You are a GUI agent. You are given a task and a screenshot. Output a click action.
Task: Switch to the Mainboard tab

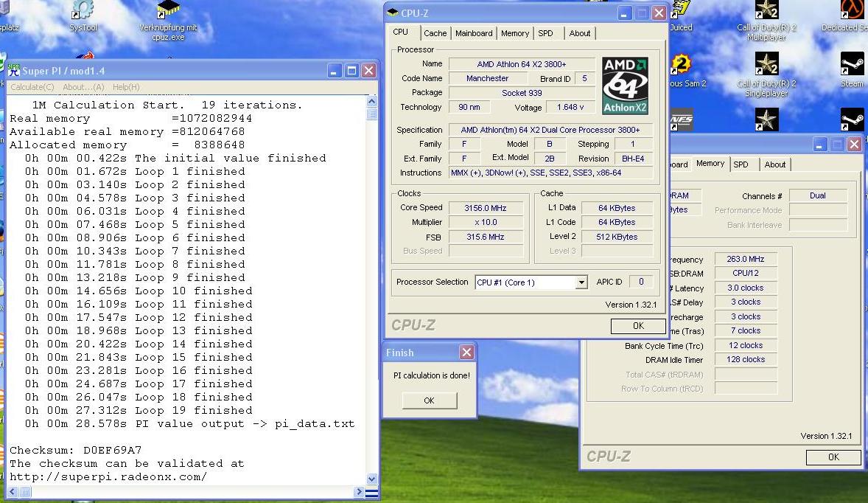point(474,33)
